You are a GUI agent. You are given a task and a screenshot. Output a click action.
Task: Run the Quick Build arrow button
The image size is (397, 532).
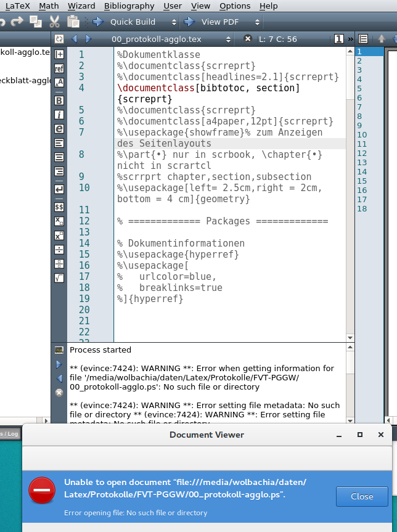98,22
